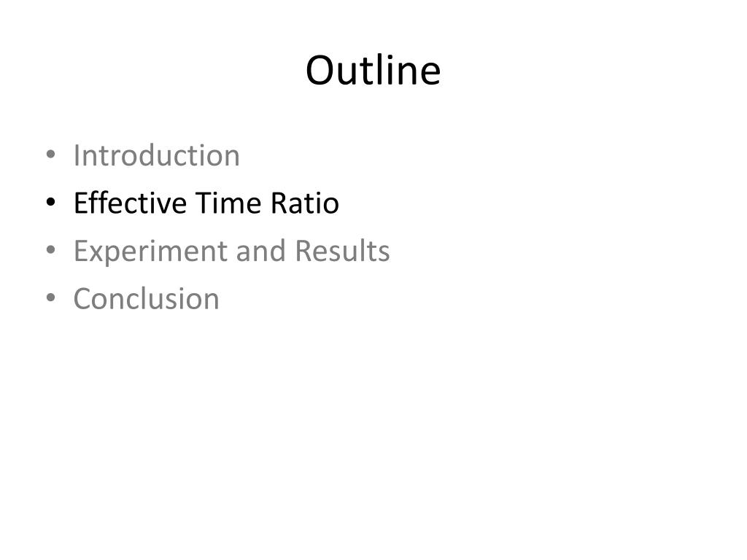Click the capital "T" in Time
The width and height of the screenshot is (747, 560).
204,203
